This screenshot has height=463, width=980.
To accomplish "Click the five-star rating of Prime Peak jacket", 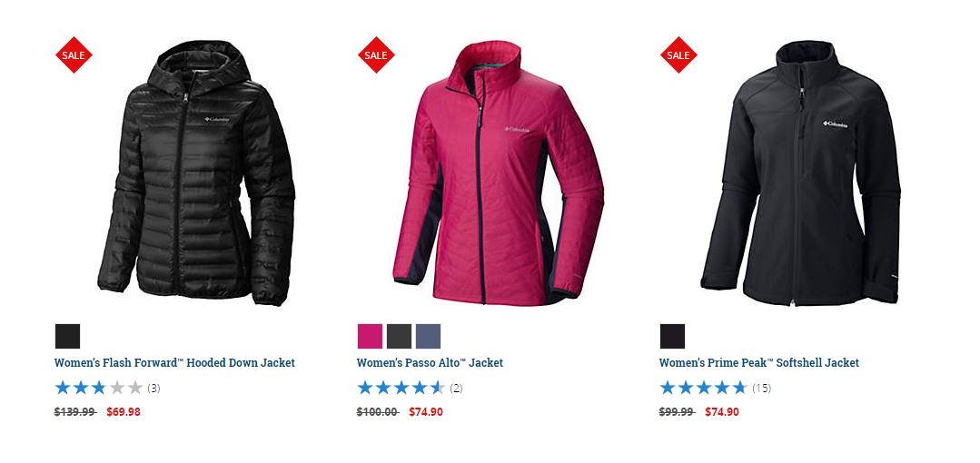I will (x=704, y=388).
